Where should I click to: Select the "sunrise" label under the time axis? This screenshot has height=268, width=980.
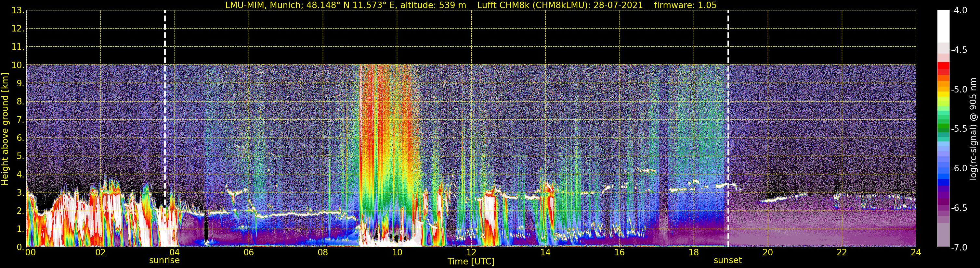coord(164,261)
